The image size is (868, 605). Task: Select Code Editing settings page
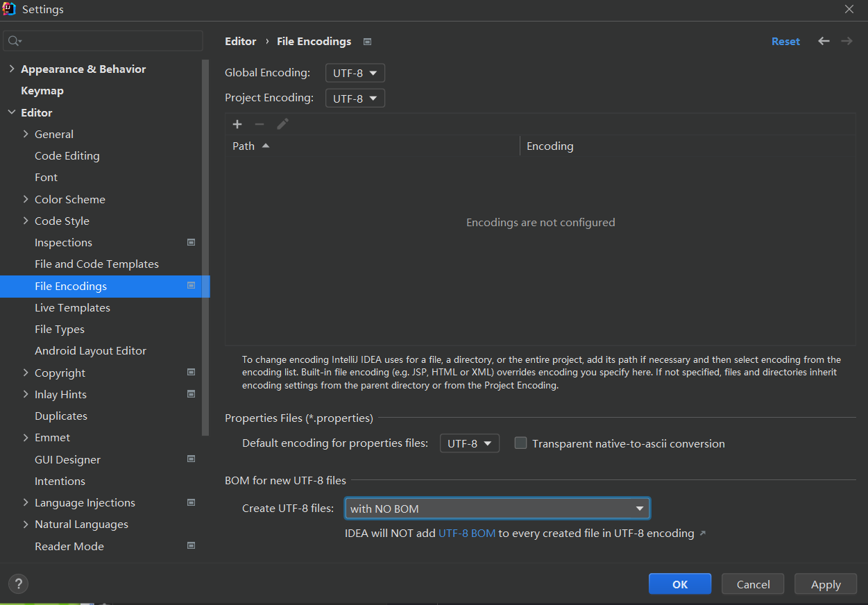point(67,156)
